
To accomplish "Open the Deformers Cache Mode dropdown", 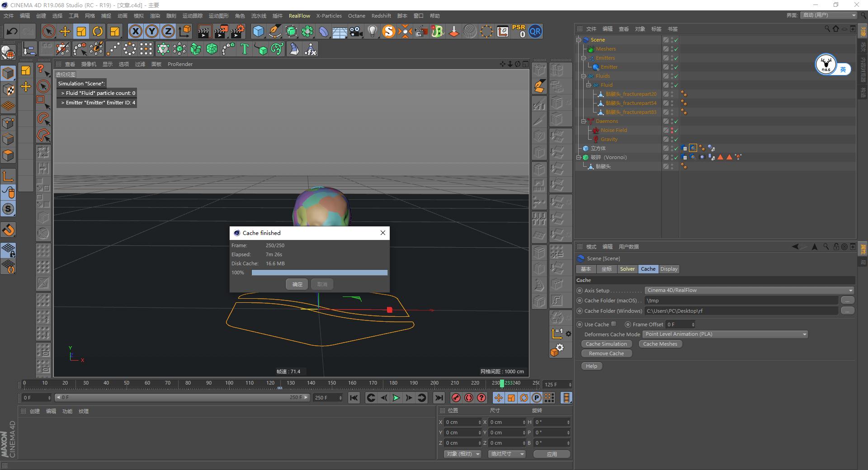I will 723,334.
